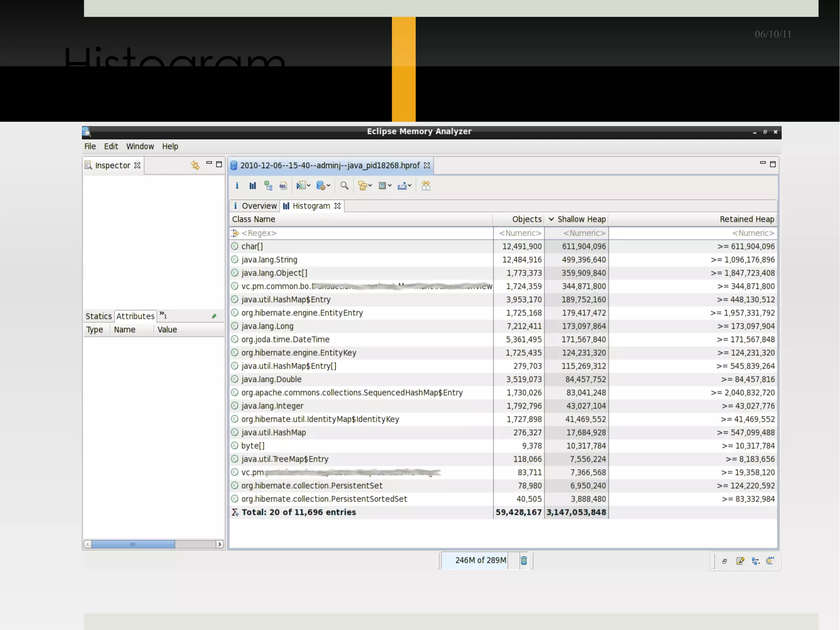Screen dimensions: 840x630
Task: Click the Inspector horizontal scrollbar thumb
Action: [132, 544]
